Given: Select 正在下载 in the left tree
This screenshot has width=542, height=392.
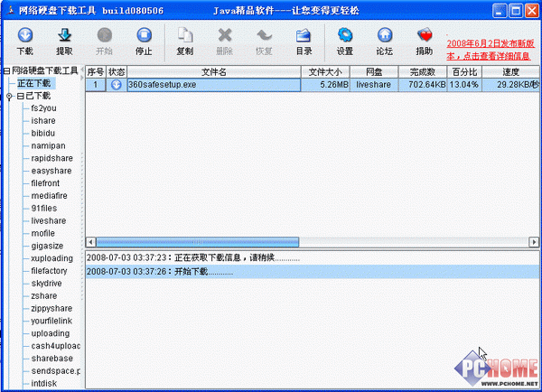Looking at the screenshot, I should (x=34, y=83).
